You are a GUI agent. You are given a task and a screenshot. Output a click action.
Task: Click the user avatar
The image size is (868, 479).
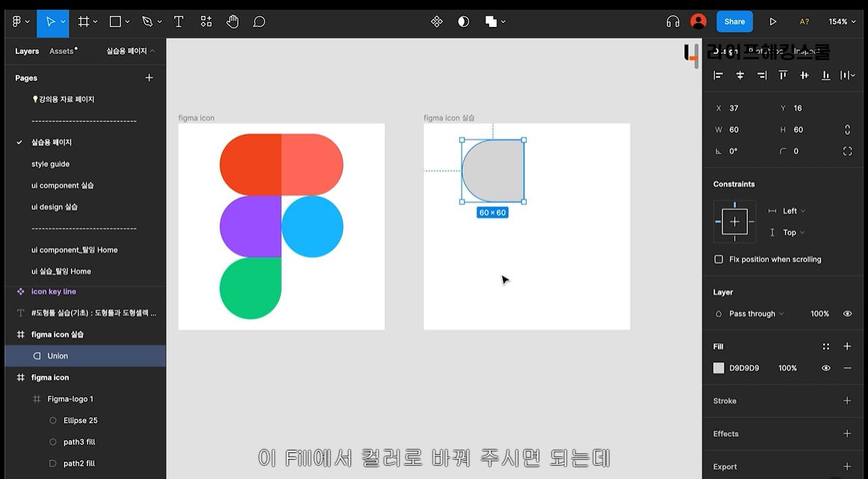(x=698, y=22)
